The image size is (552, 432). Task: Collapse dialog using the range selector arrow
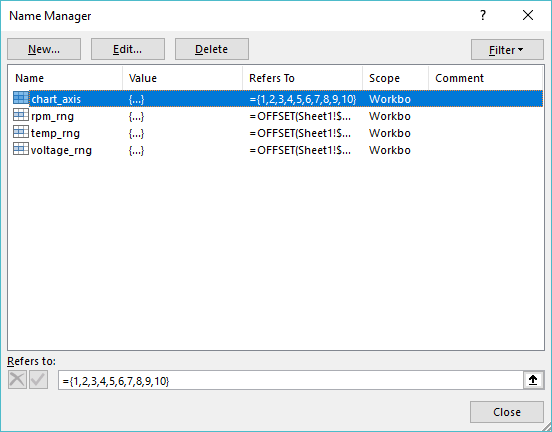[533, 380]
